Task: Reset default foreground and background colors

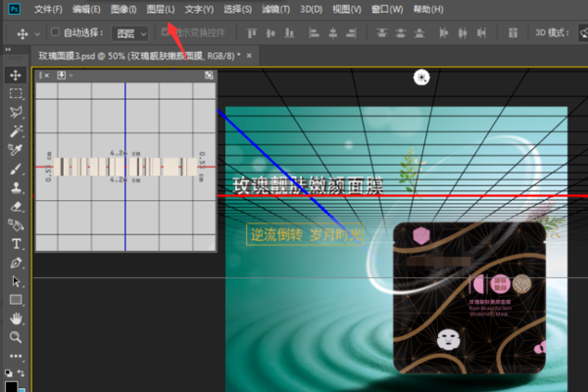Action: (8, 372)
